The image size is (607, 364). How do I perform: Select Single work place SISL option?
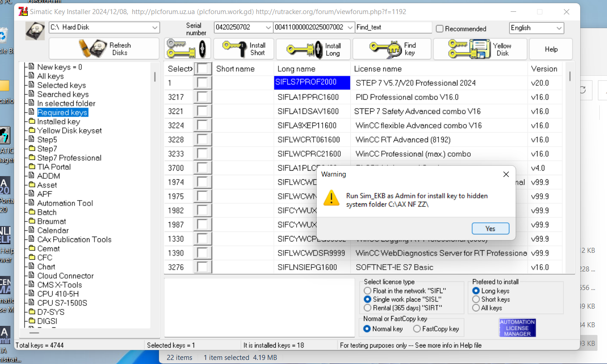click(x=368, y=299)
